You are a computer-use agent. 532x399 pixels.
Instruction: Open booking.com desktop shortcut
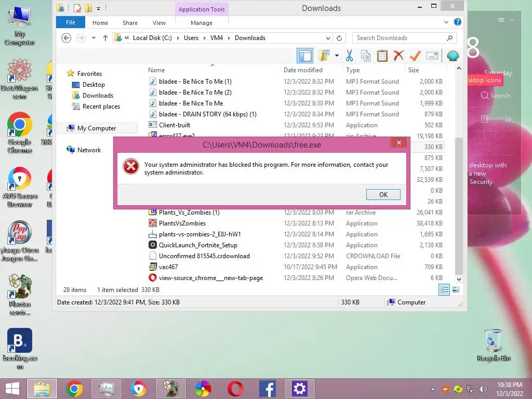(20, 348)
